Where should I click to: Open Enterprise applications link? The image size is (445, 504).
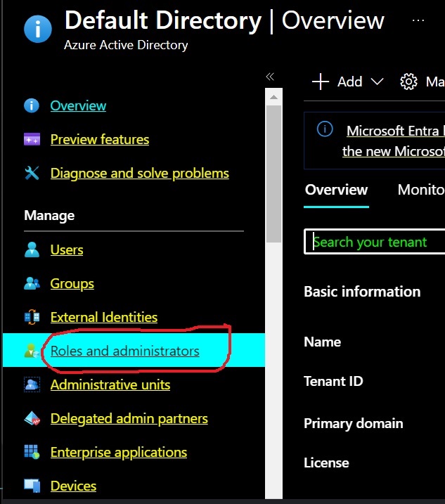point(119,452)
